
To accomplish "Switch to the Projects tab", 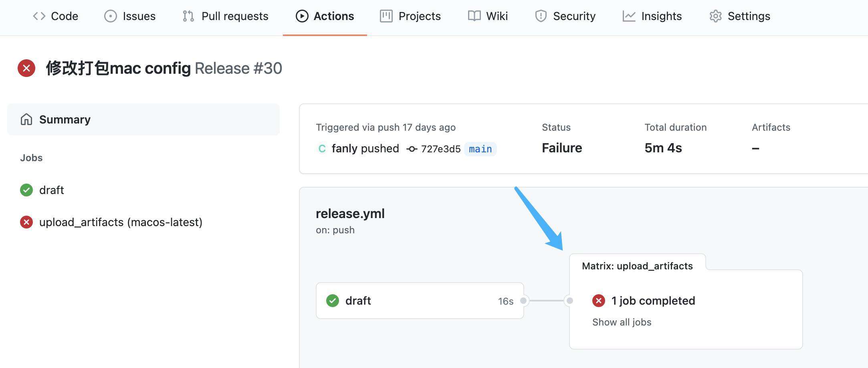I will [x=410, y=16].
